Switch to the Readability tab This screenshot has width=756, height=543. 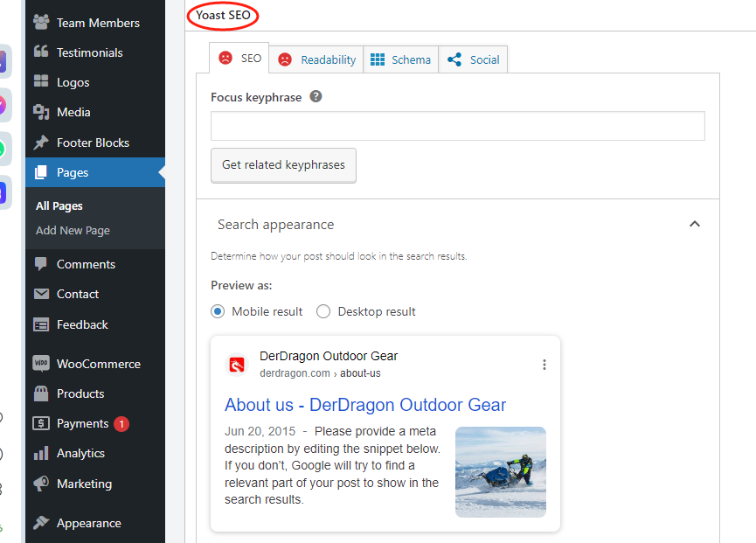pos(316,59)
